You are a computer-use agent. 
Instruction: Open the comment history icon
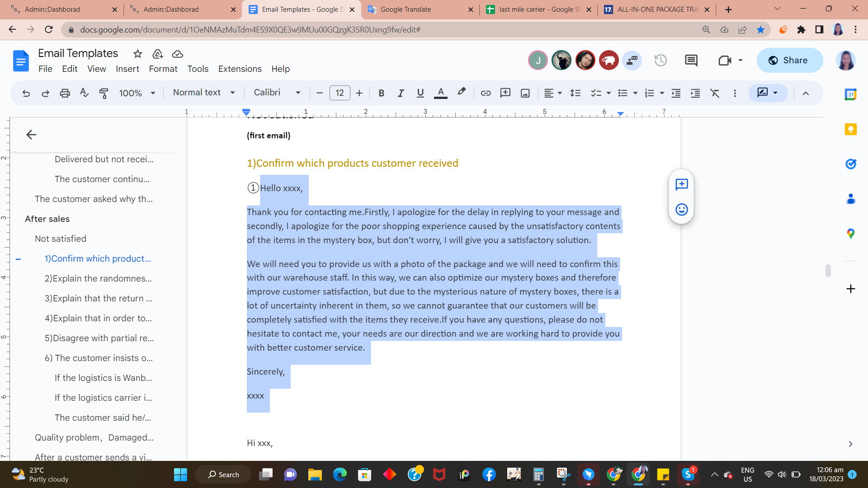click(691, 60)
